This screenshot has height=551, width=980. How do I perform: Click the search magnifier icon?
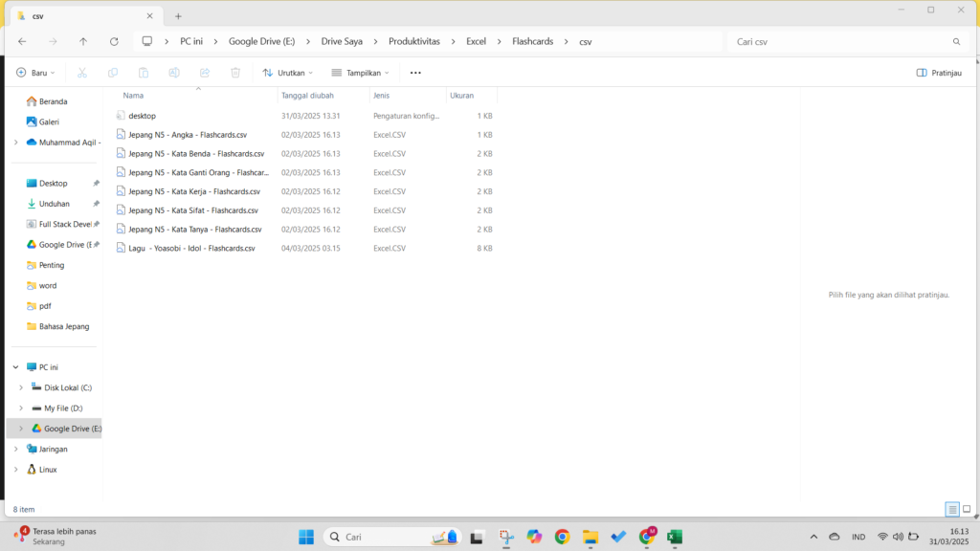click(x=956, y=42)
